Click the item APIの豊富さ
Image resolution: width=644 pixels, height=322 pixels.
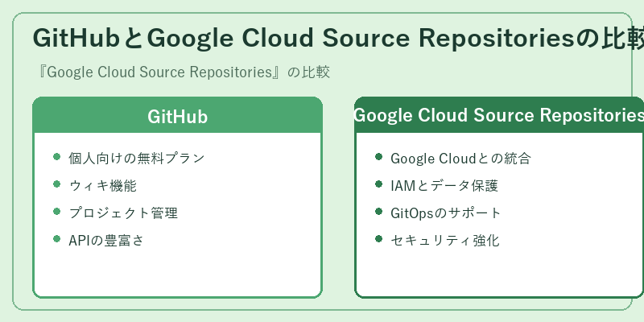click(x=106, y=240)
